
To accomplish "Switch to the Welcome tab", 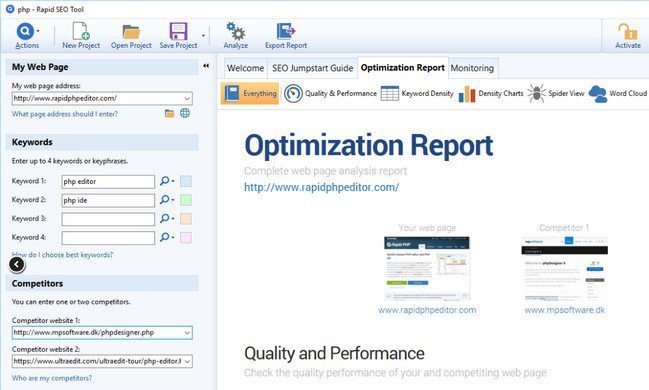I will pyautogui.click(x=245, y=68).
